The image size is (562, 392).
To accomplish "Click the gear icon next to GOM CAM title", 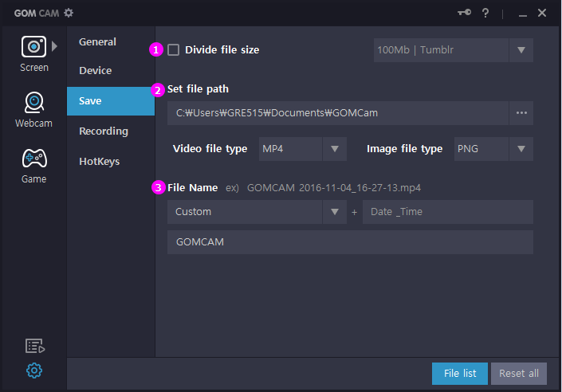I will tap(69, 14).
